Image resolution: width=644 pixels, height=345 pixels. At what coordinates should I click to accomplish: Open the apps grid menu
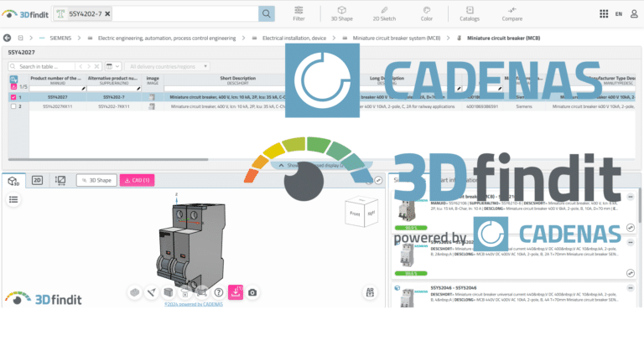coord(604,14)
